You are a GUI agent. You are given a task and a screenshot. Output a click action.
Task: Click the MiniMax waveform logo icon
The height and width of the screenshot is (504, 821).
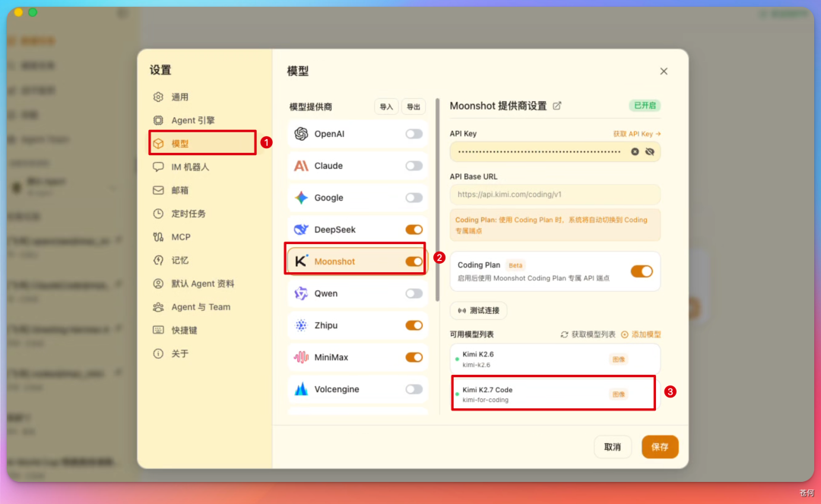(301, 357)
